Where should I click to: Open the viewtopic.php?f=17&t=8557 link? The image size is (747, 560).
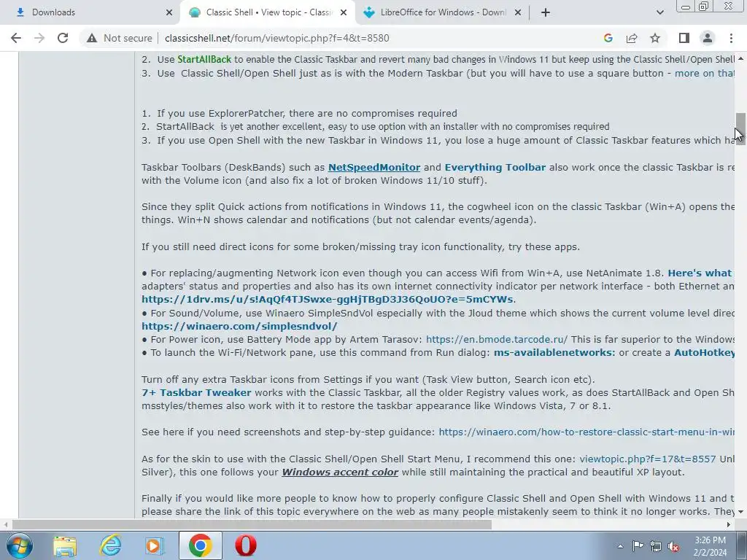[648, 459]
